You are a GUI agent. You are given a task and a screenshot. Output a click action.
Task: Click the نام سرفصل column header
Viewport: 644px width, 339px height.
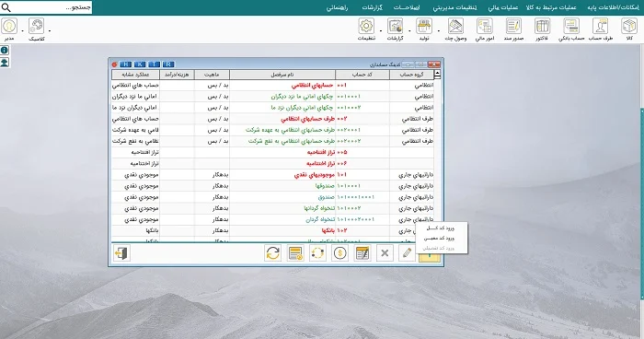tap(282, 75)
